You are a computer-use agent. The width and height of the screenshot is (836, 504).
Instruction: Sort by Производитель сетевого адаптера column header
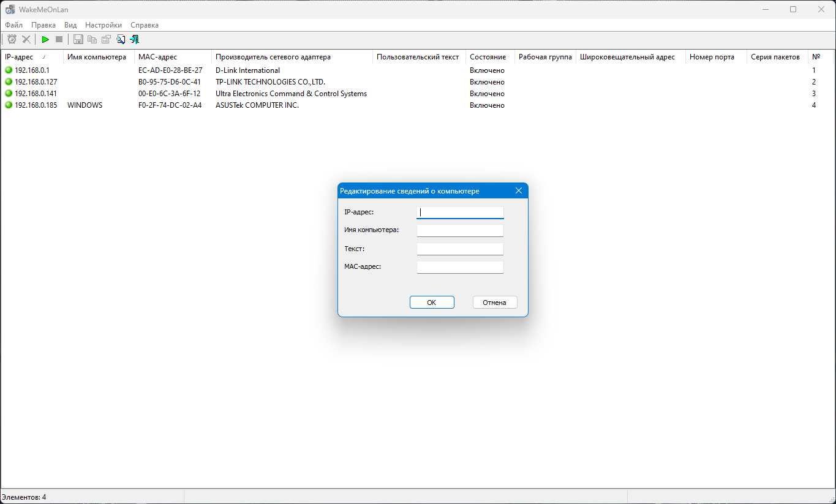click(x=292, y=57)
